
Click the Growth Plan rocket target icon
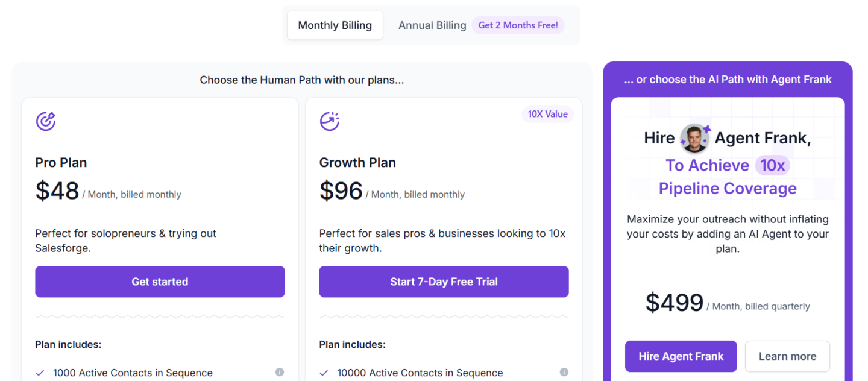(x=330, y=121)
